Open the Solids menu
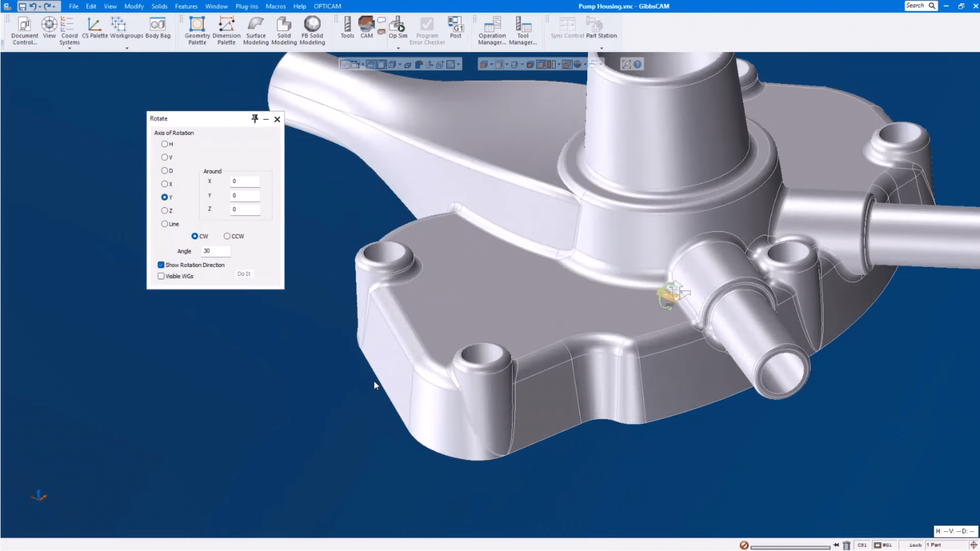Viewport: 980px width, 551px height. point(159,6)
